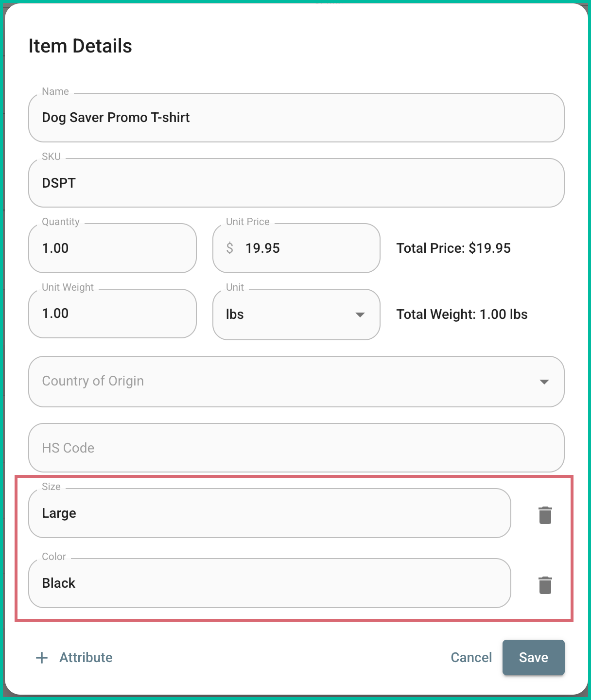Click the Cancel button
Image resolution: width=591 pixels, height=700 pixels.
coord(470,657)
